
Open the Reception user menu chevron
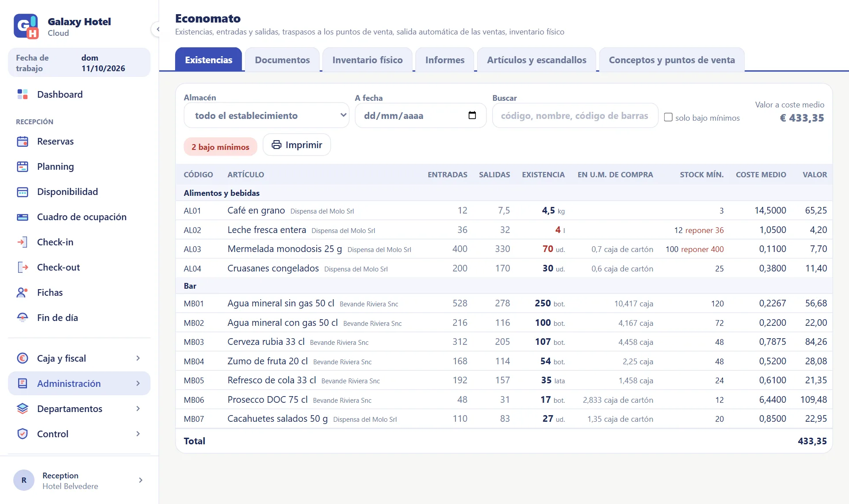(141, 480)
